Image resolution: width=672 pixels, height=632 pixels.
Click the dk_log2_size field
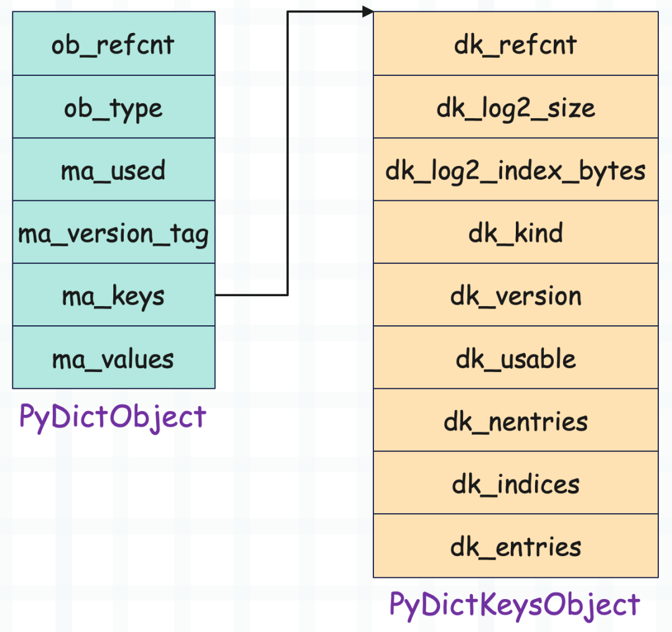coord(516,107)
